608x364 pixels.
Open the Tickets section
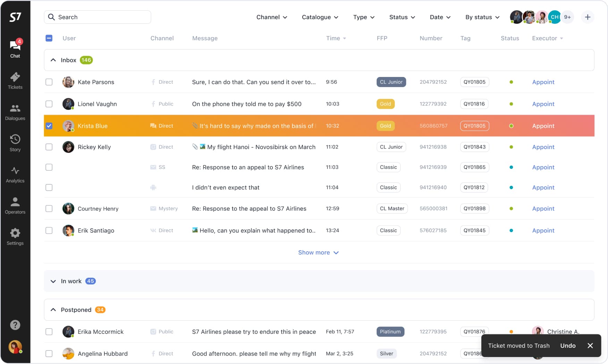pyautogui.click(x=15, y=81)
